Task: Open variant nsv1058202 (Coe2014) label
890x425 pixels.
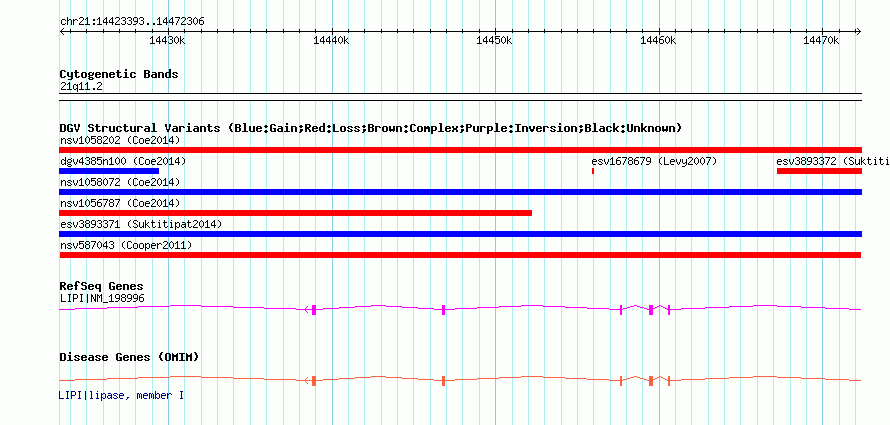Action: click(120, 140)
